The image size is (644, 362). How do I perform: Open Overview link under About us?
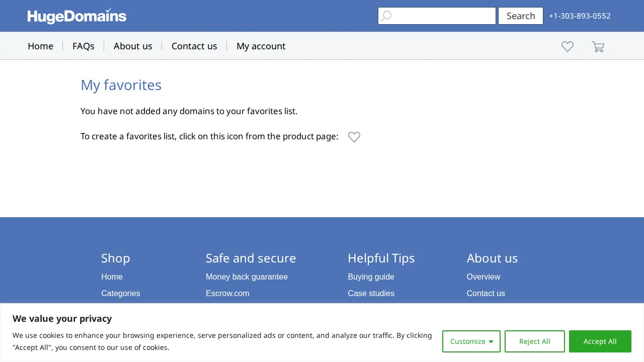(x=484, y=277)
